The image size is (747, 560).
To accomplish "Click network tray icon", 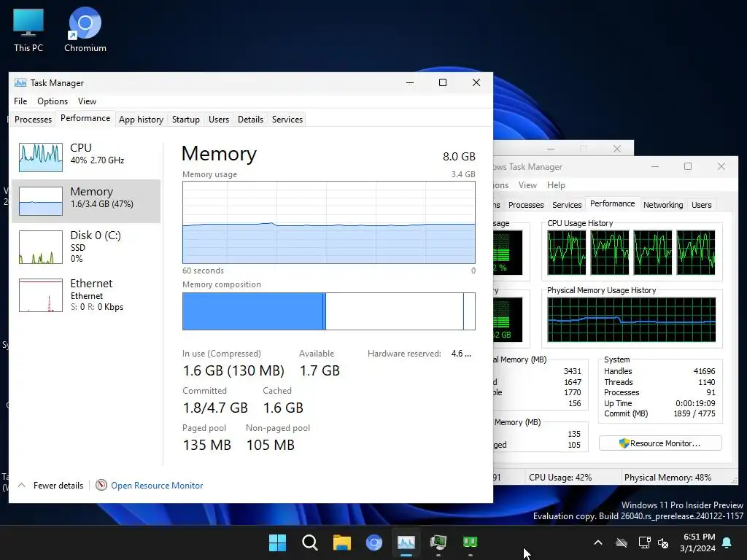I will pos(644,542).
